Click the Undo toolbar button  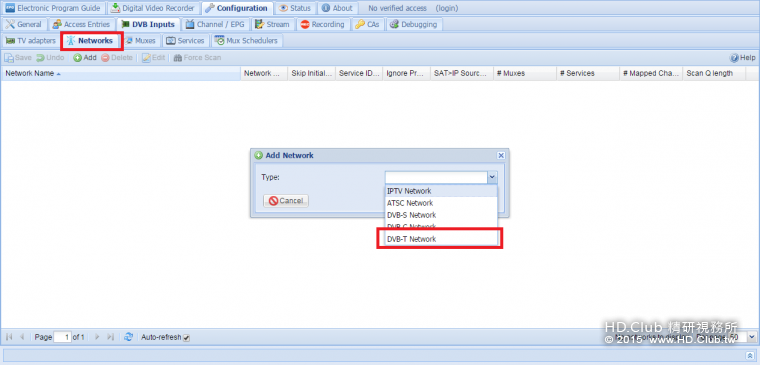(x=50, y=58)
